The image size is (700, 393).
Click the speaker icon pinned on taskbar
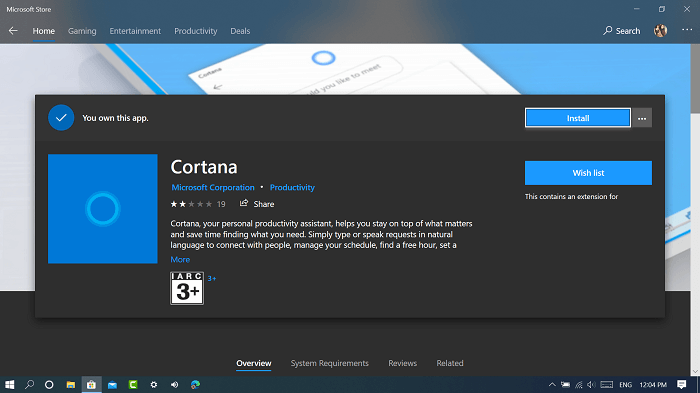[175, 385]
